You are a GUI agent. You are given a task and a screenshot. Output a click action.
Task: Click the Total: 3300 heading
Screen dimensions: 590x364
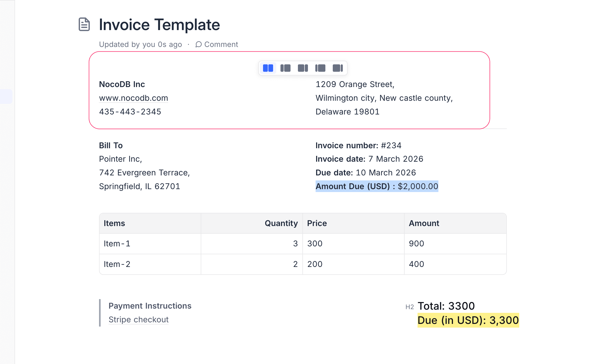(x=446, y=306)
